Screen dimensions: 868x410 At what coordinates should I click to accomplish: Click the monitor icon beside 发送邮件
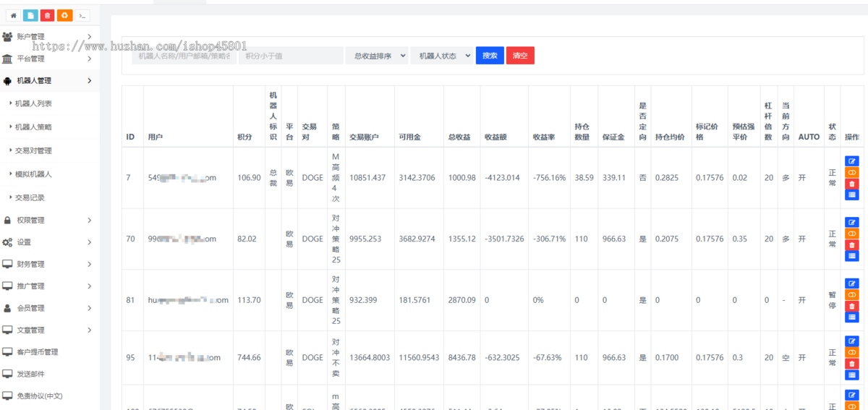click(7, 374)
